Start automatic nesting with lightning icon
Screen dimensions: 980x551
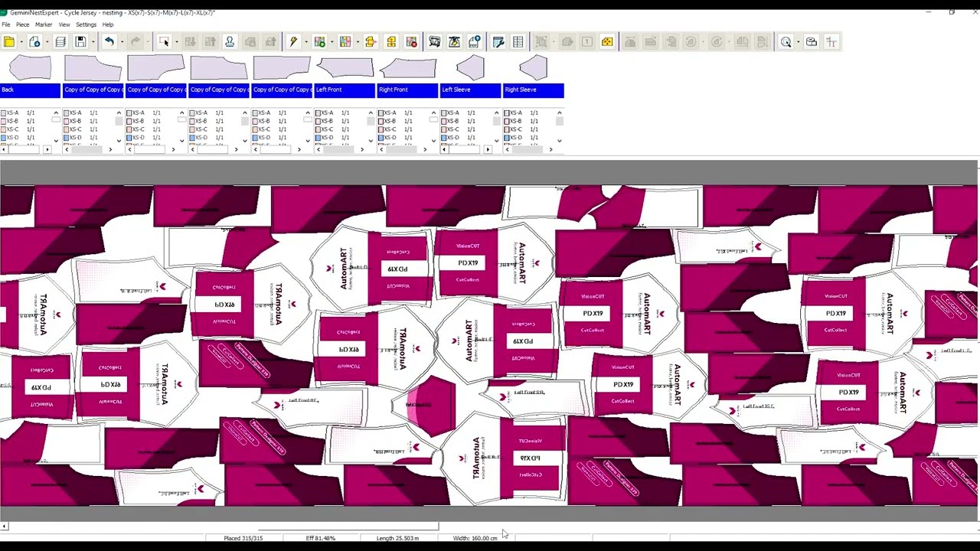293,42
